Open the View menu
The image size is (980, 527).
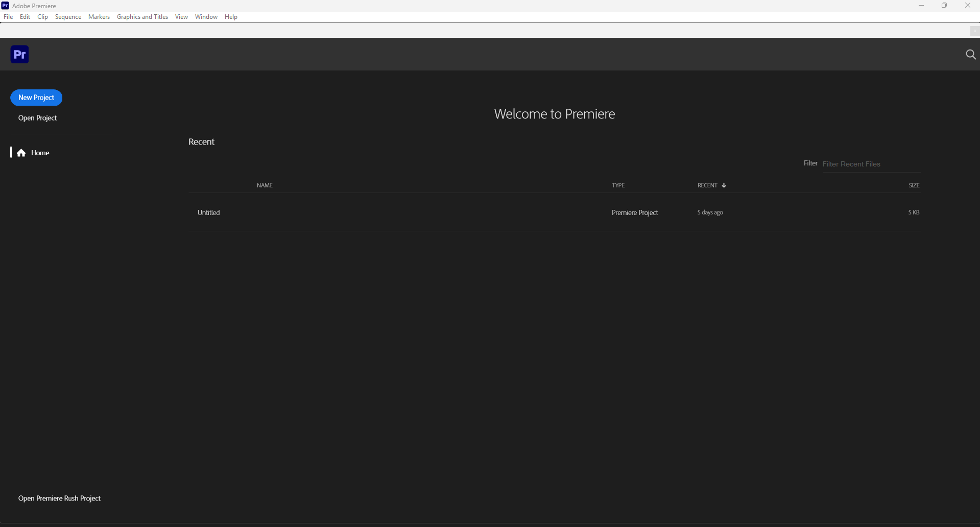coord(181,17)
